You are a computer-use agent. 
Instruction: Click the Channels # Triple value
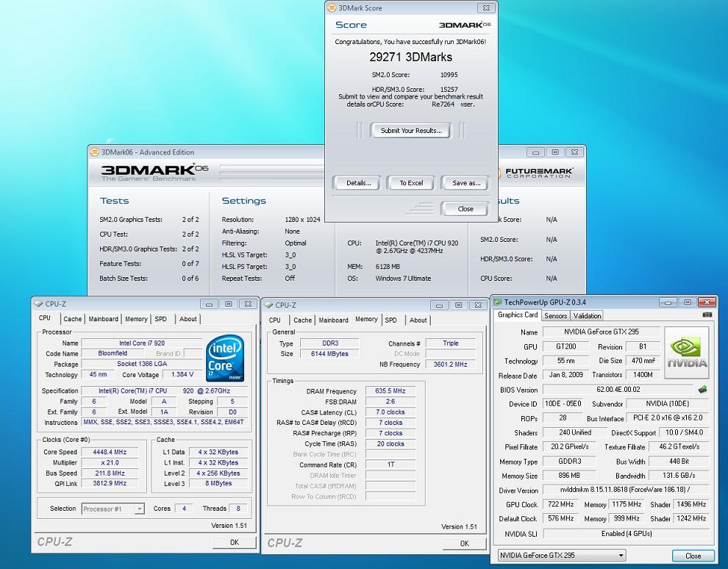point(450,343)
